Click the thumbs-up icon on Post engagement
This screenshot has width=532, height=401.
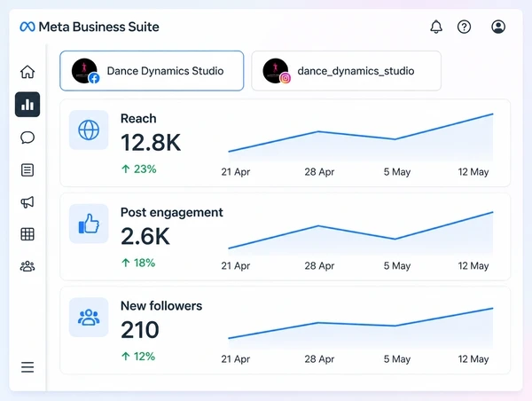point(89,224)
